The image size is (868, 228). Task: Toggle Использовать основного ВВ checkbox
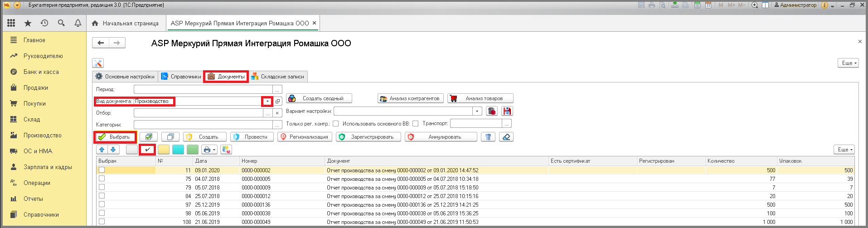pyautogui.click(x=415, y=123)
